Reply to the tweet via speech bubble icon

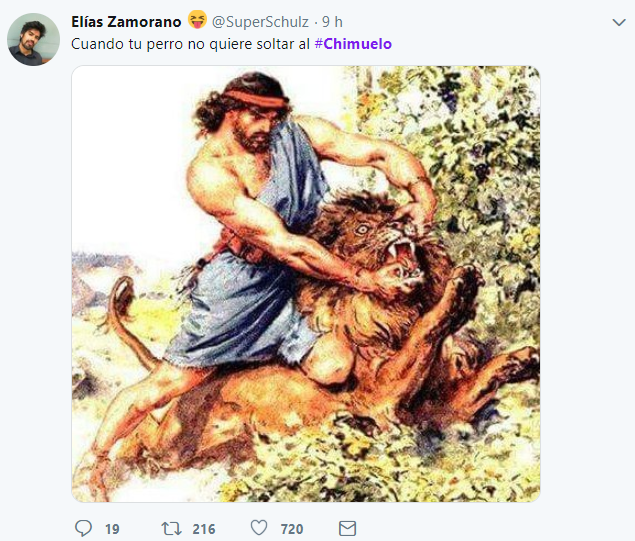(x=83, y=528)
